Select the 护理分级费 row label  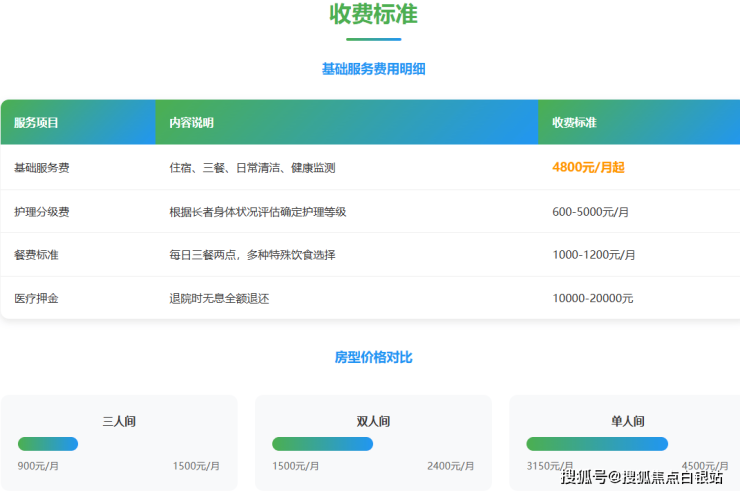(x=42, y=212)
